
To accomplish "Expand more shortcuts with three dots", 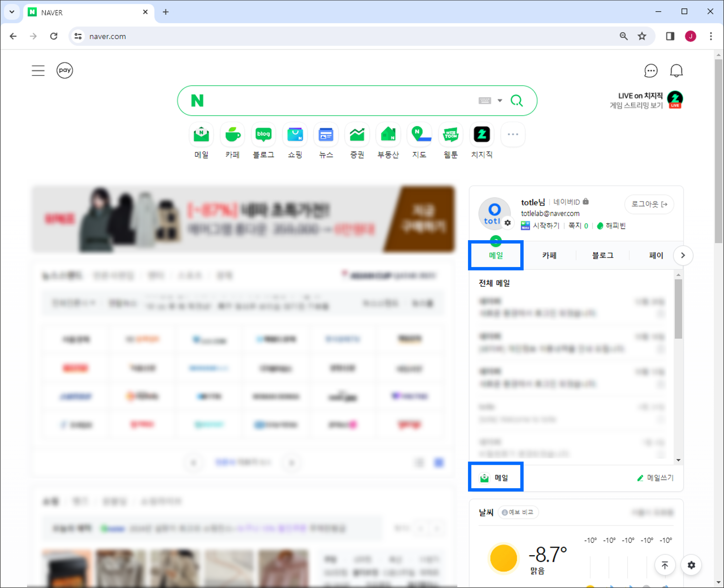I will [513, 135].
